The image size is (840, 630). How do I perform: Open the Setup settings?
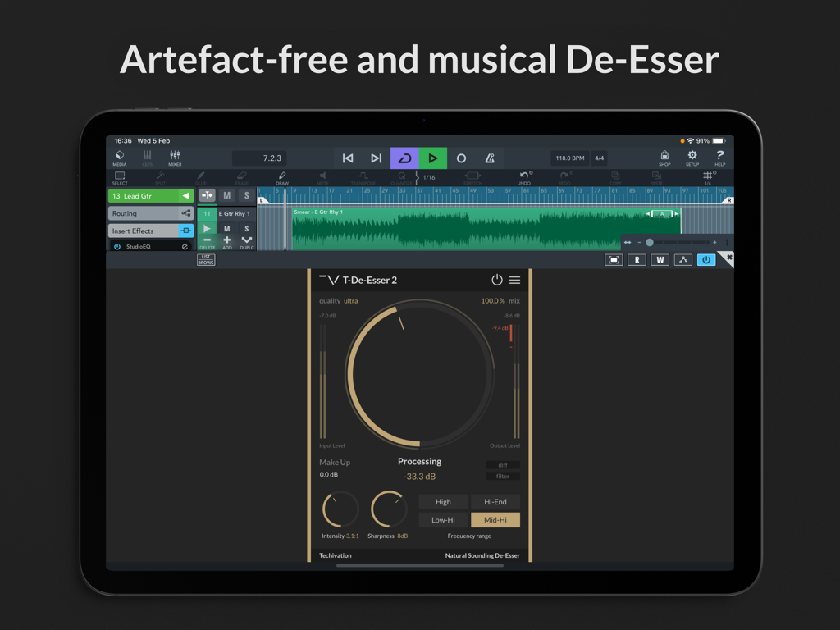tap(692, 157)
